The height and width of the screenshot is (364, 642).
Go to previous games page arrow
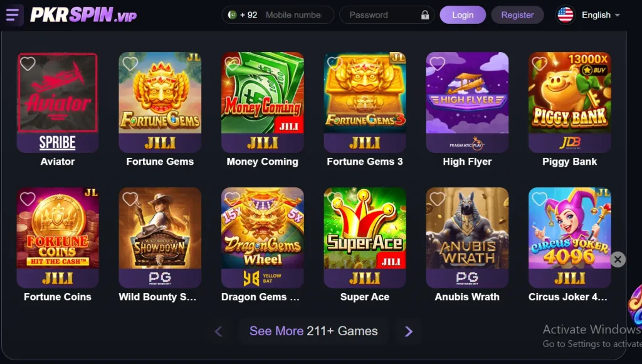(x=219, y=331)
